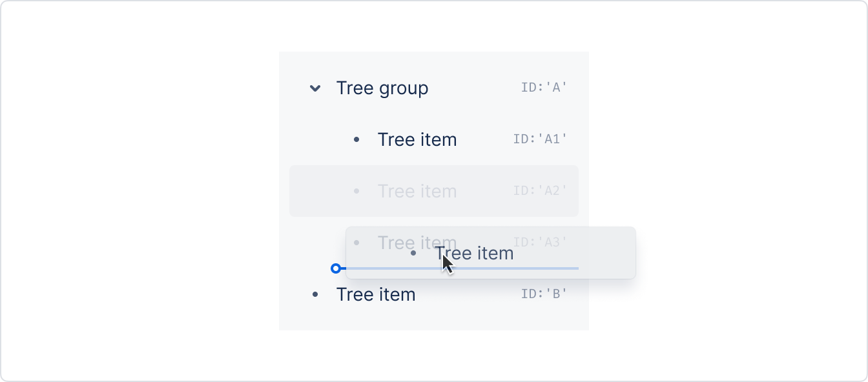Image resolution: width=868 pixels, height=382 pixels.
Task: Click the bullet inside the drag preview
Action: tap(413, 253)
